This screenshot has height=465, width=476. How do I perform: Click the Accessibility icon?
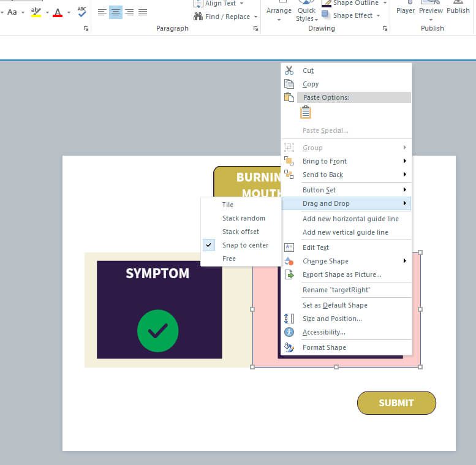(x=289, y=332)
